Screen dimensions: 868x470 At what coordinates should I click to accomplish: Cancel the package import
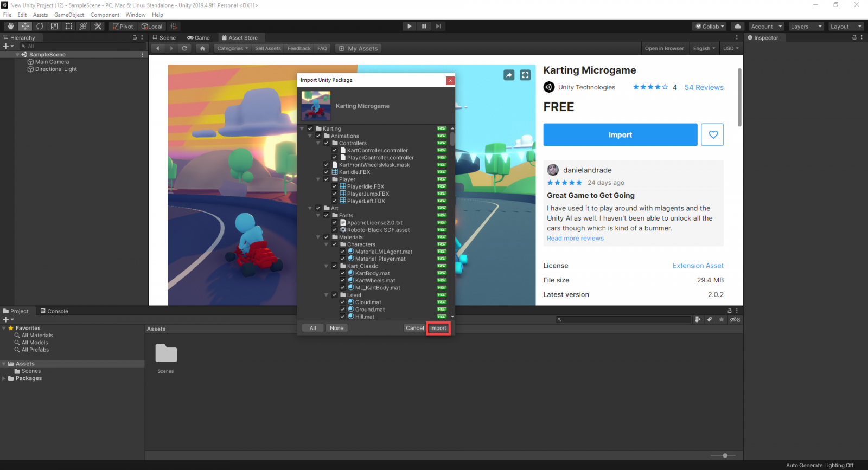pos(414,328)
